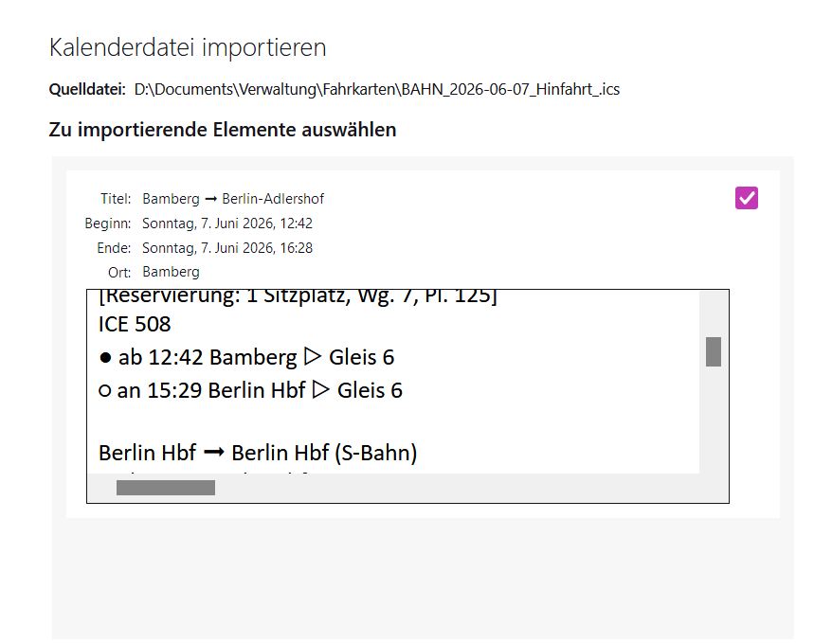Click the bold 'Quelldatei:' label

[87, 89]
